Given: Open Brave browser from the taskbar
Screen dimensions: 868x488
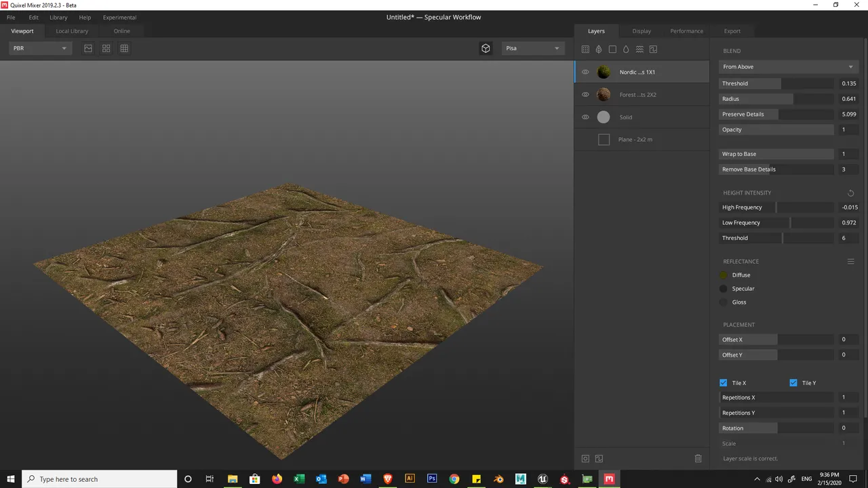Looking at the screenshot, I should pyautogui.click(x=387, y=479).
